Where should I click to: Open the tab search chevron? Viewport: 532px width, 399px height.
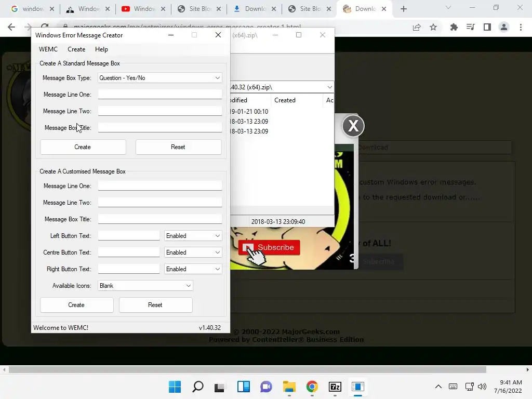448,7
